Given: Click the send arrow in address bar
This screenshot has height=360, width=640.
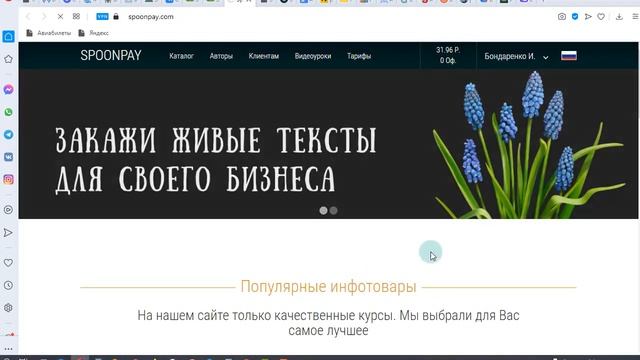Looking at the screenshot, I should [588, 17].
